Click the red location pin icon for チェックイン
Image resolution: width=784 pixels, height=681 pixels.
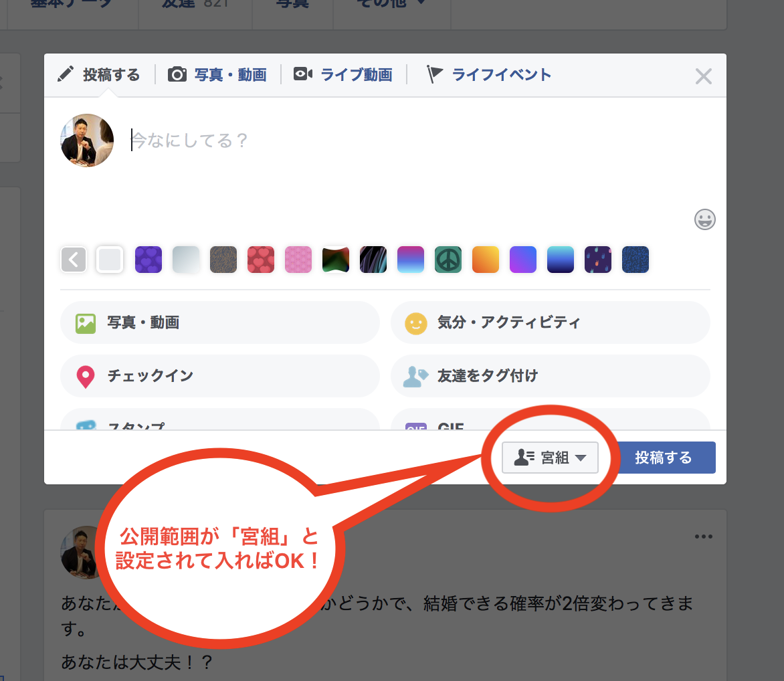[x=86, y=377]
